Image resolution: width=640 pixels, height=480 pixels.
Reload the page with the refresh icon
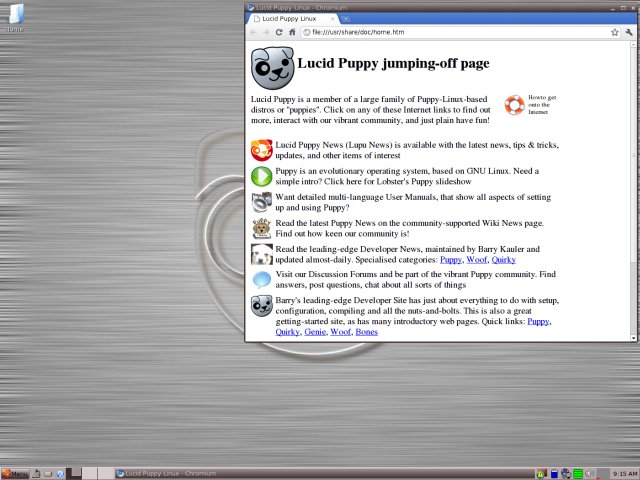point(279,32)
